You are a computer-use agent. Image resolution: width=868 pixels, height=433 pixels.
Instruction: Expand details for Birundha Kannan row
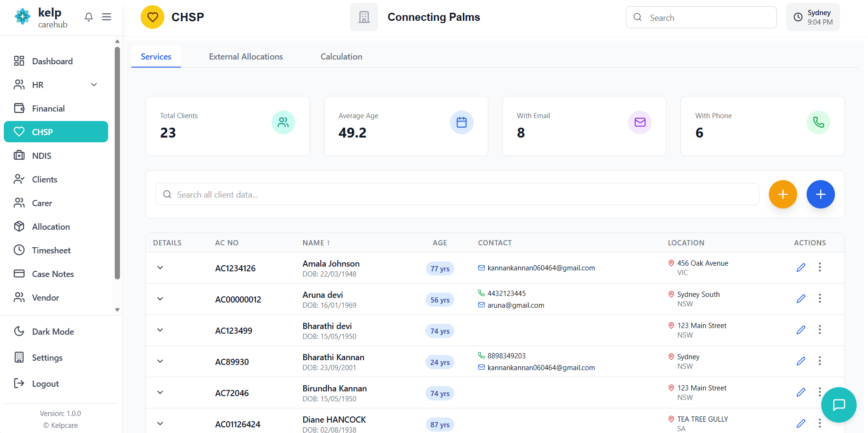click(x=160, y=392)
